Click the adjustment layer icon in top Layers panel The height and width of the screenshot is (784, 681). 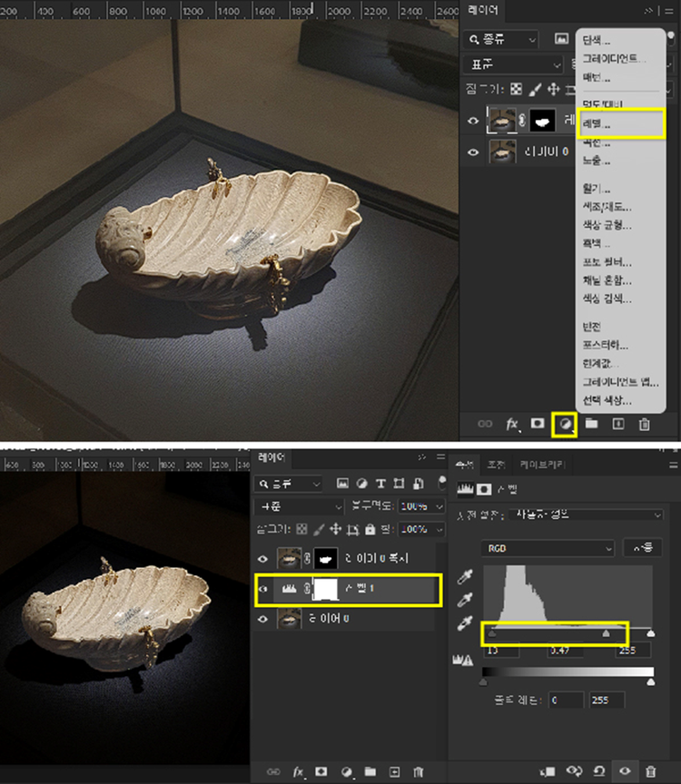tap(564, 423)
